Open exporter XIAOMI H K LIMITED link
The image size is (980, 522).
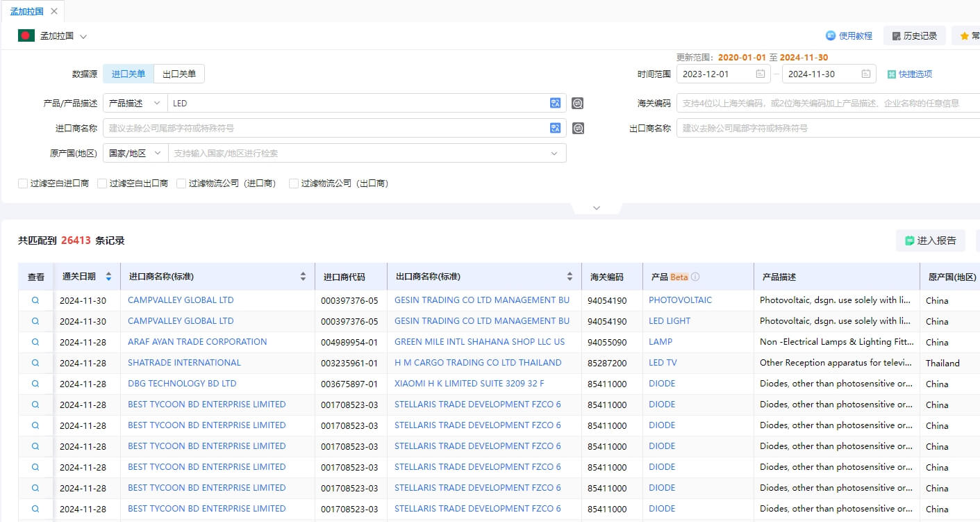(470, 383)
